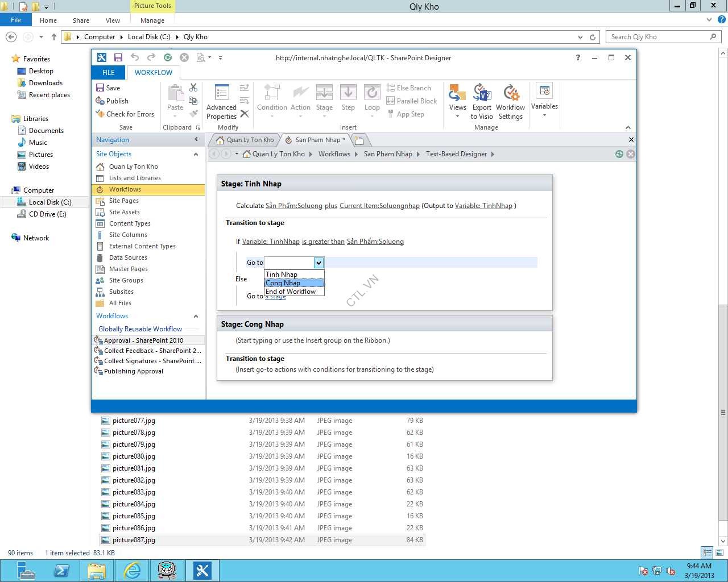Collapse the Site Objects section
Screen dimensions: 728x582
pyautogui.click(x=196, y=154)
